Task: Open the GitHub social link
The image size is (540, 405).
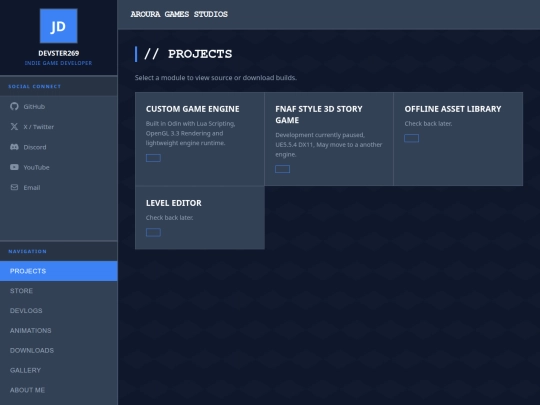Action: click(59, 106)
